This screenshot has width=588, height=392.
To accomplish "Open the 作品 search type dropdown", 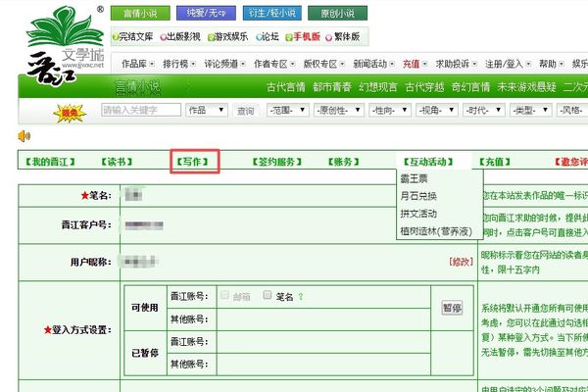I will point(207,110).
